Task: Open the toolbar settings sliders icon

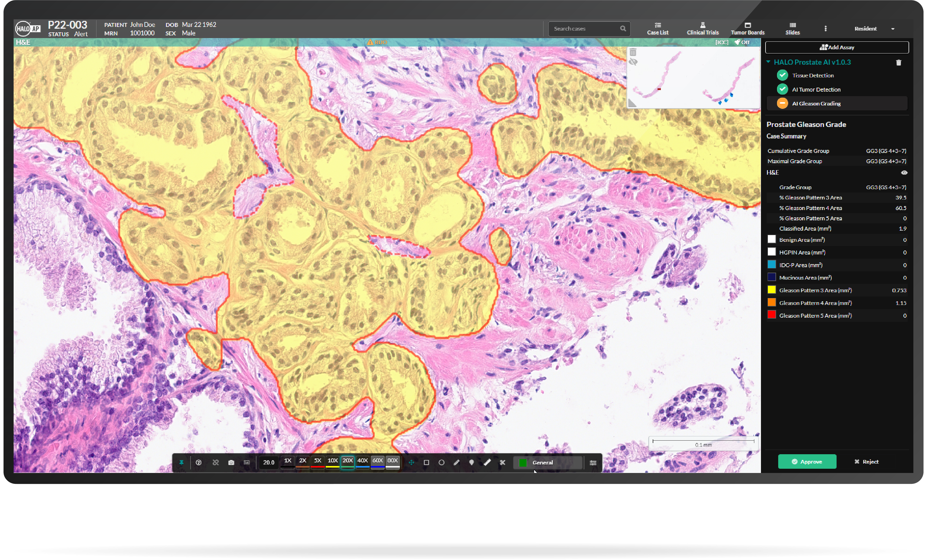Action: point(593,463)
